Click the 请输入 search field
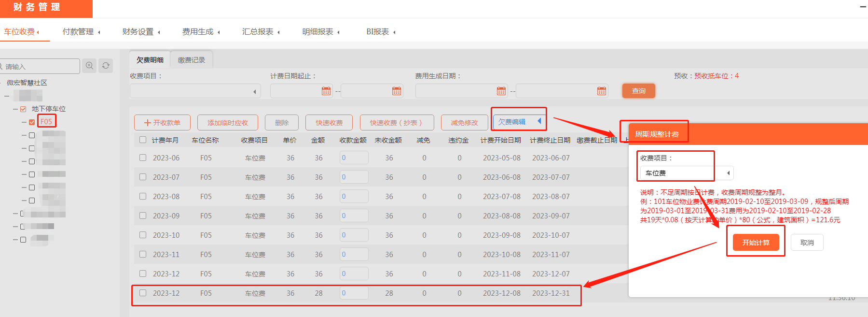 [x=41, y=66]
